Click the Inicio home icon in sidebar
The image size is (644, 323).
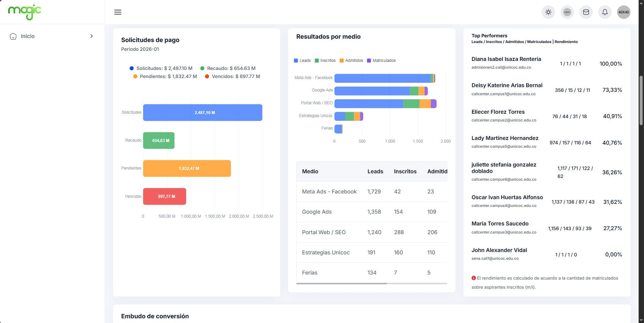click(x=13, y=36)
